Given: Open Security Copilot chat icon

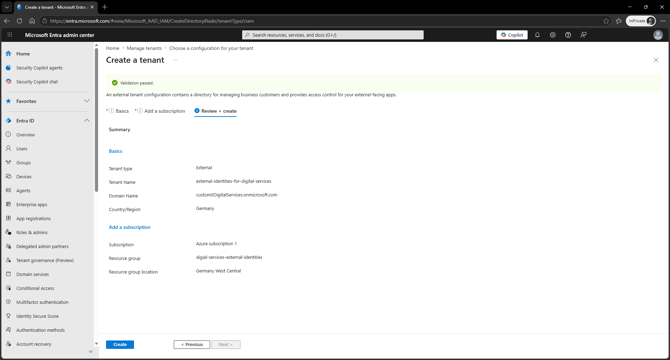Looking at the screenshot, I should [x=8, y=82].
